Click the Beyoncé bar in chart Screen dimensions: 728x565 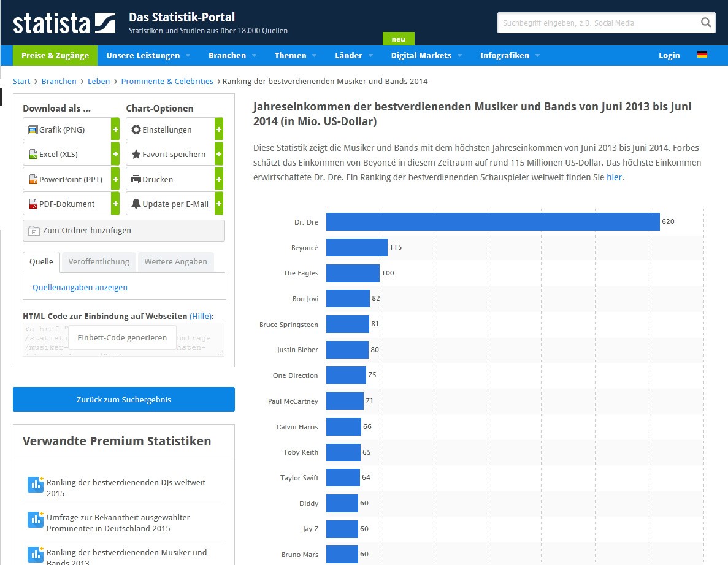click(x=356, y=247)
